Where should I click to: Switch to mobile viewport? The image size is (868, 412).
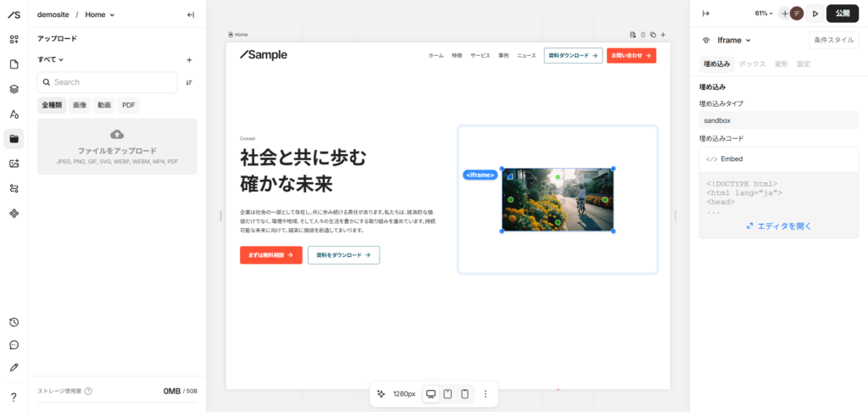pos(465,393)
